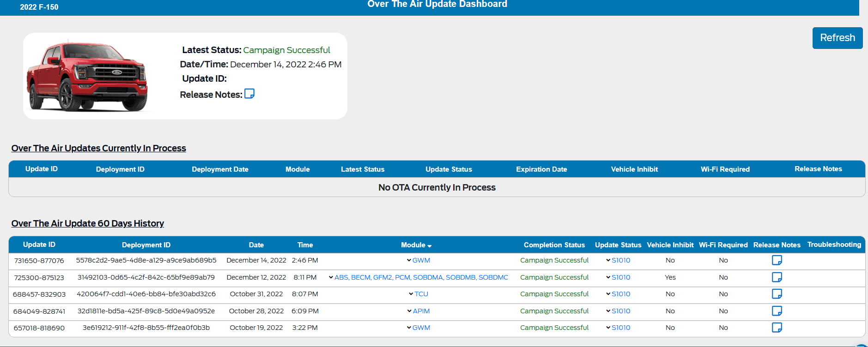Open release notes icon in Latest Status card

[x=249, y=94]
